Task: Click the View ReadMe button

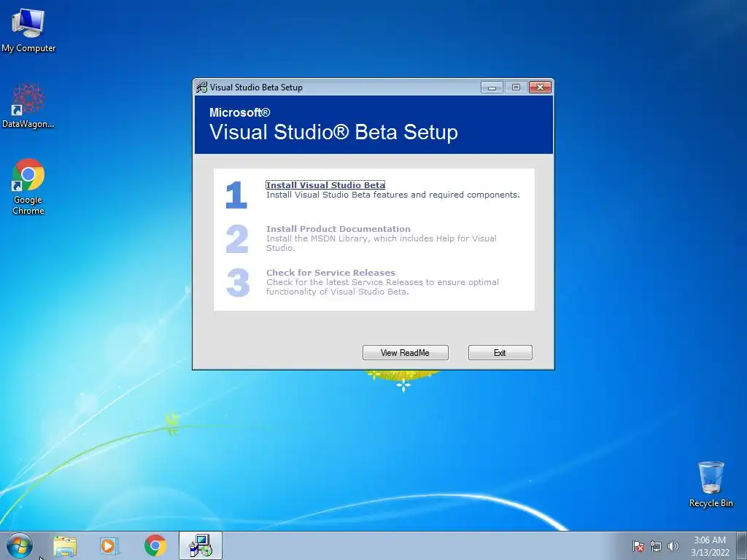Action: click(x=406, y=352)
